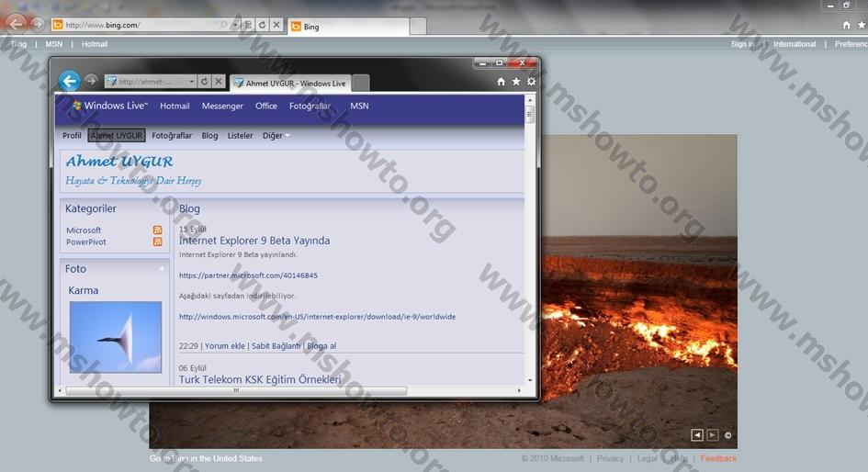Click horizontal scrollbar thumb in Windows Live window

click(236, 390)
